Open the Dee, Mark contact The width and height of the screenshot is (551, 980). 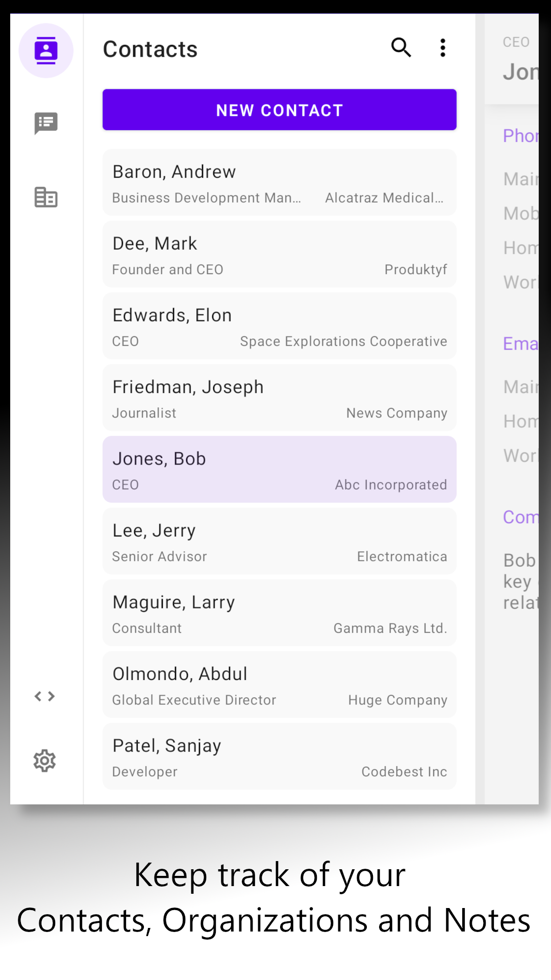coord(279,254)
